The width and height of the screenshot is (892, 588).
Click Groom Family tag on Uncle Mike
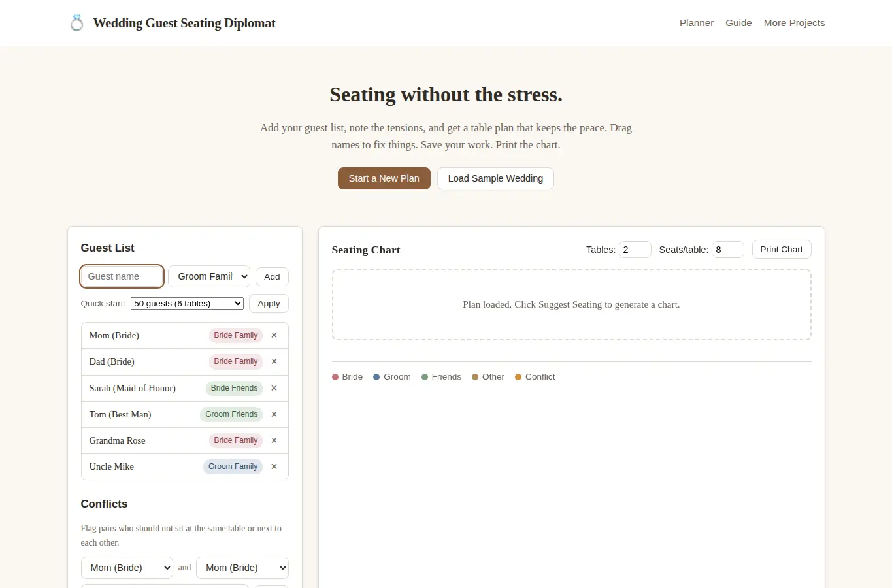coord(233,466)
